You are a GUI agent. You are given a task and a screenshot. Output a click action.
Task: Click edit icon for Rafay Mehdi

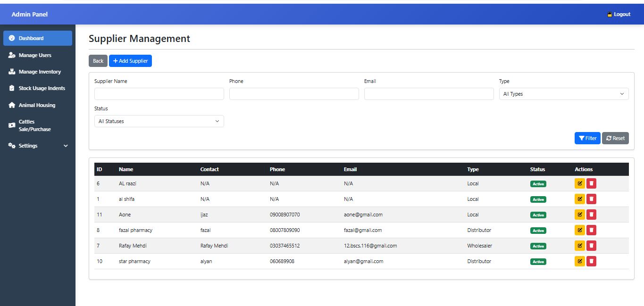(579, 246)
